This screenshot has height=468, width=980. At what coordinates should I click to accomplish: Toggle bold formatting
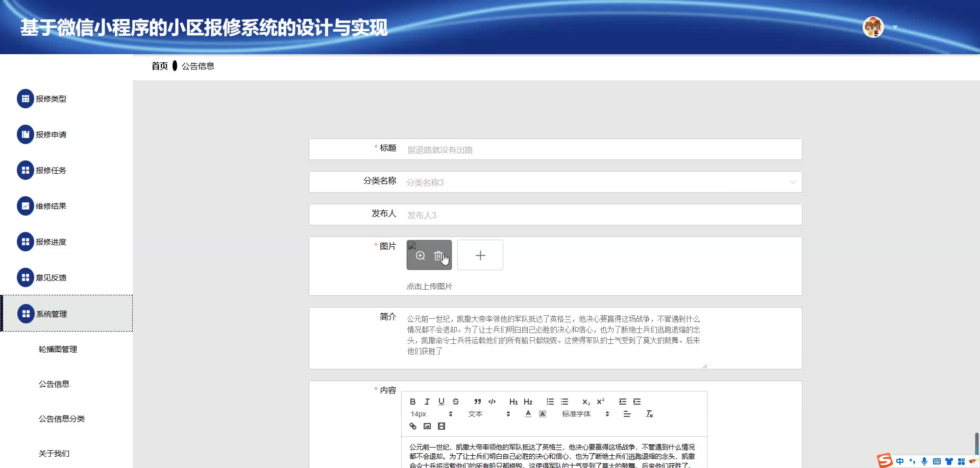pos(413,402)
